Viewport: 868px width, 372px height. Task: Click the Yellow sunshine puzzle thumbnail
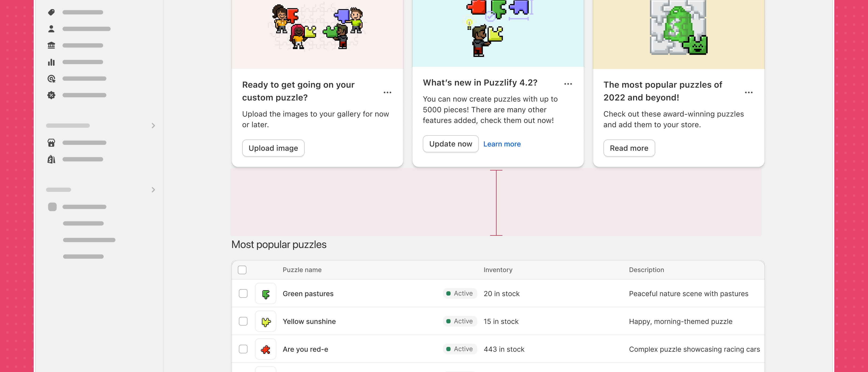[266, 321]
